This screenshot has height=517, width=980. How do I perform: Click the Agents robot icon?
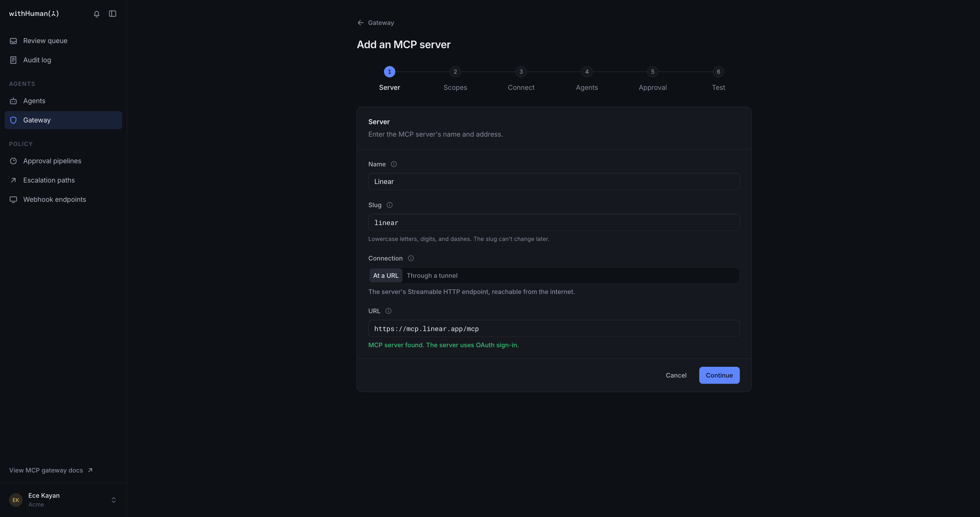[13, 101]
